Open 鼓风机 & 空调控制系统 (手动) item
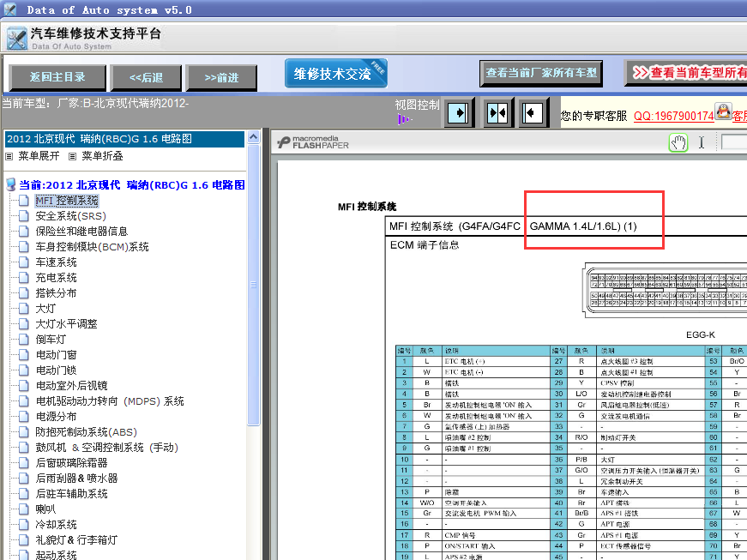747x560 pixels. [x=106, y=448]
